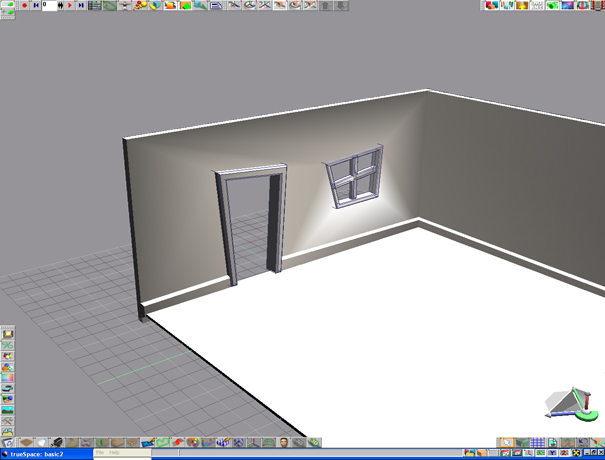This screenshot has width=605, height=460.
Task: Select the film frame icon in left toolbar
Action: pyautogui.click(x=8, y=334)
